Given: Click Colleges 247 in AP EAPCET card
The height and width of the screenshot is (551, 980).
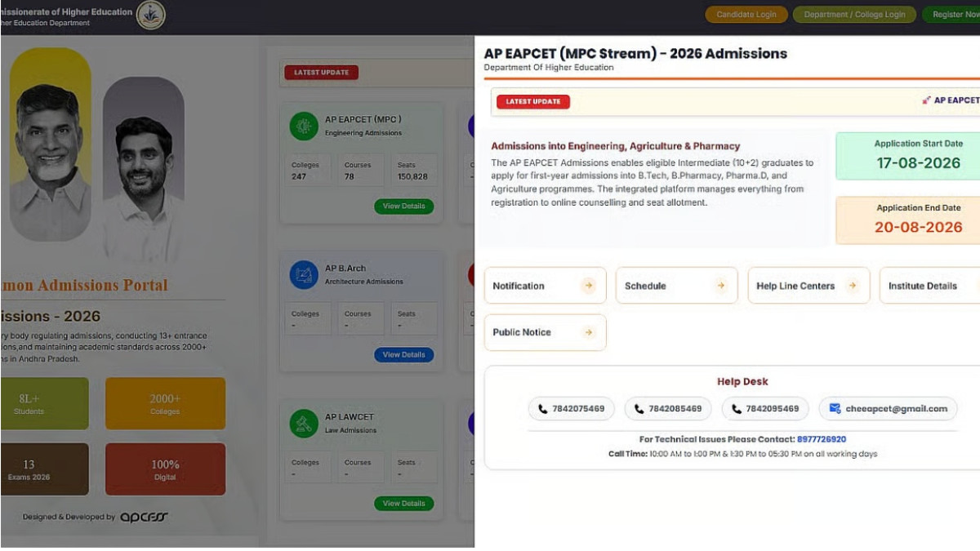Looking at the screenshot, I should click(311, 171).
